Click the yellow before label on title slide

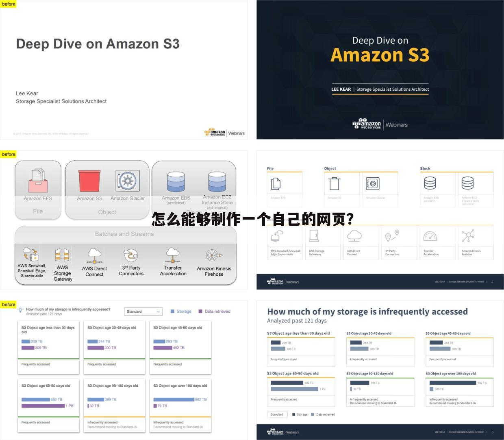[x=9, y=4]
